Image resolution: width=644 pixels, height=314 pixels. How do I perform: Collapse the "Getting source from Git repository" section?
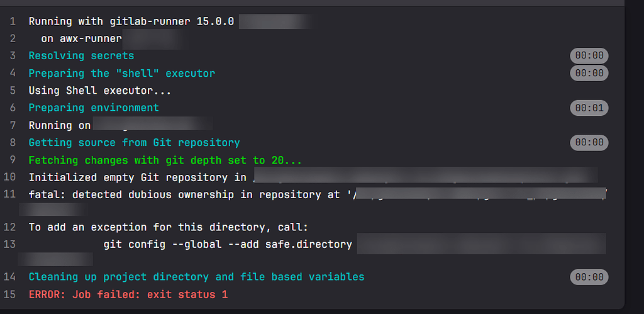click(x=135, y=143)
